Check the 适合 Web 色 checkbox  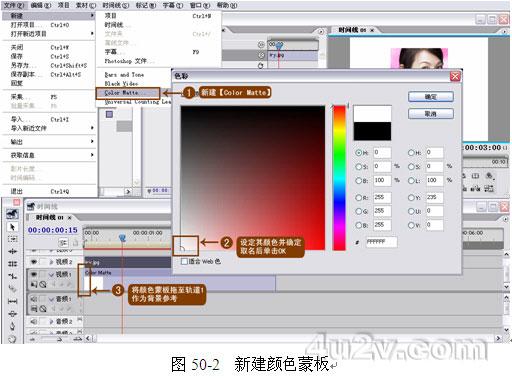coord(184,261)
